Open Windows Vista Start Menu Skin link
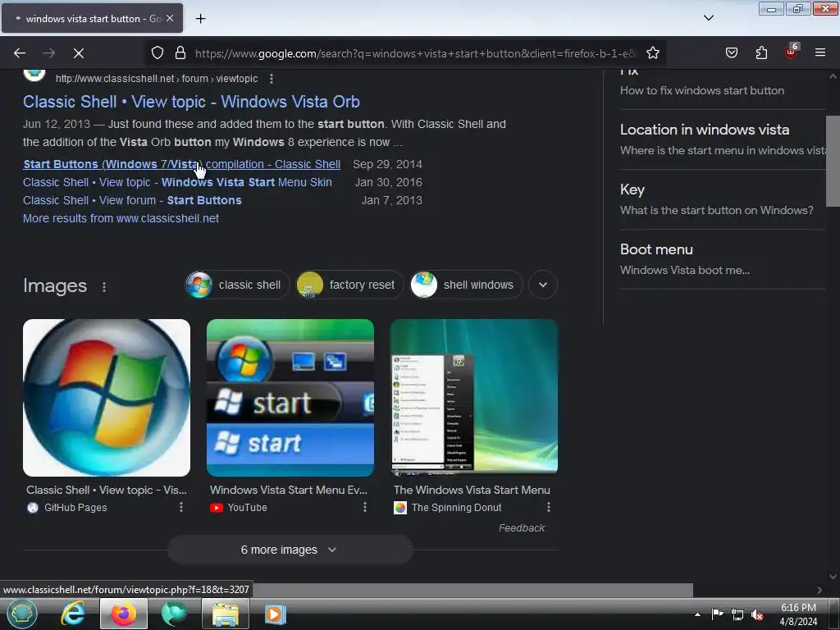This screenshot has height=630, width=840. [177, 182]
